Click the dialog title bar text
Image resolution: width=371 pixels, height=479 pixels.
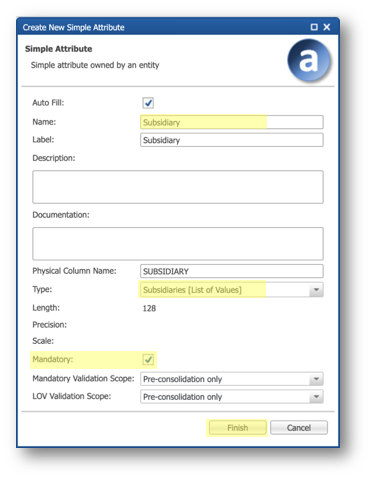pos(74,27)
